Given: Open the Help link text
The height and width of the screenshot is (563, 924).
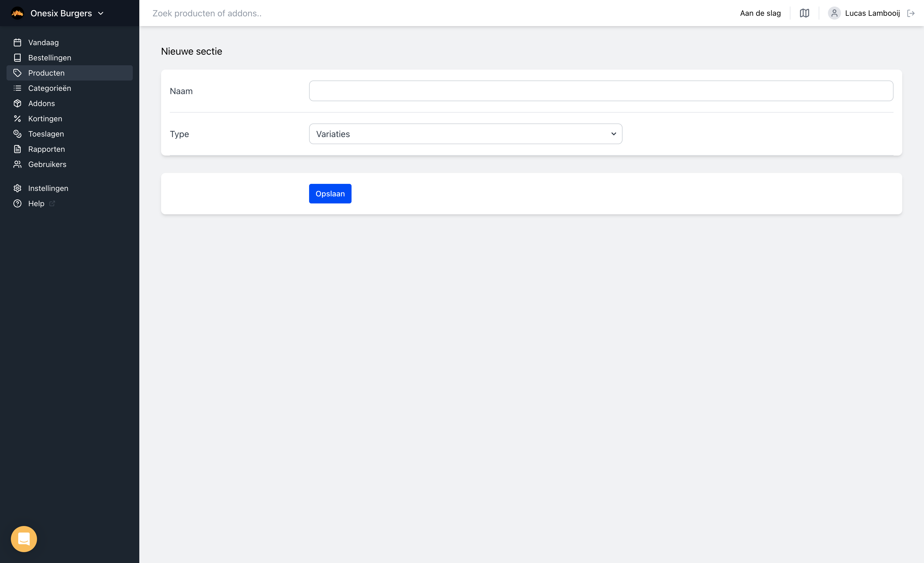Looking at the screenshot, I should pos(36,203).
